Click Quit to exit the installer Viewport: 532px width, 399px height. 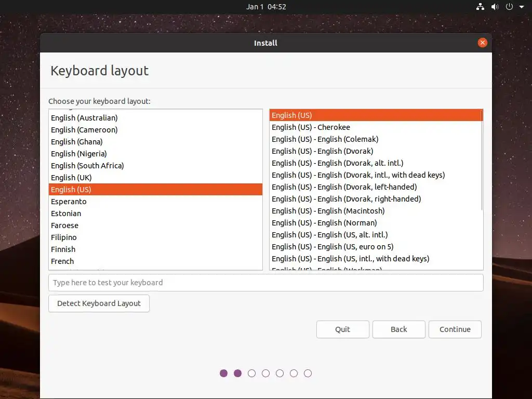pos(343,329)
